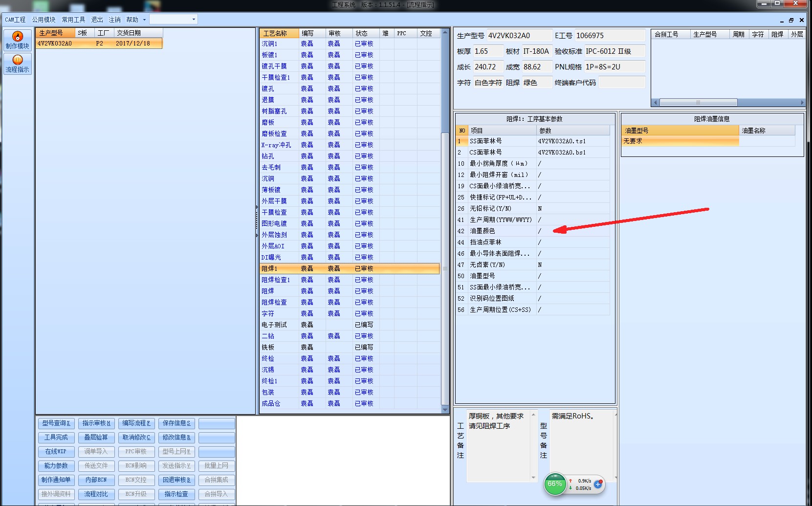
Task: Open the CAM工程 menu
Action: (x=15, y=20)
